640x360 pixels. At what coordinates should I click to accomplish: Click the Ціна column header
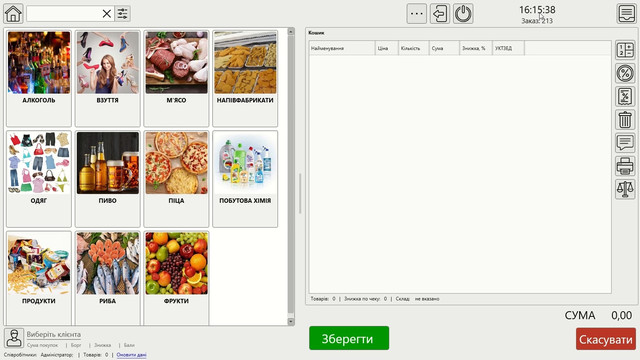387,48
